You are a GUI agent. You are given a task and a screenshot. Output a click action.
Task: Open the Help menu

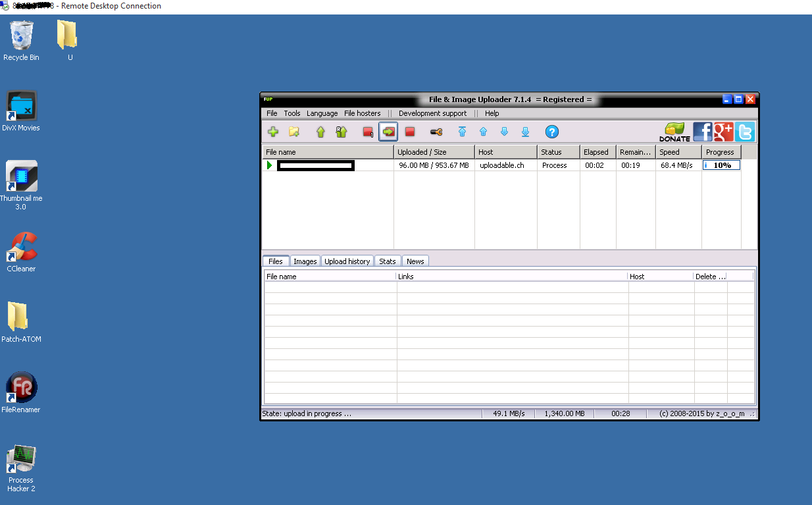click(x=492, y=113)
